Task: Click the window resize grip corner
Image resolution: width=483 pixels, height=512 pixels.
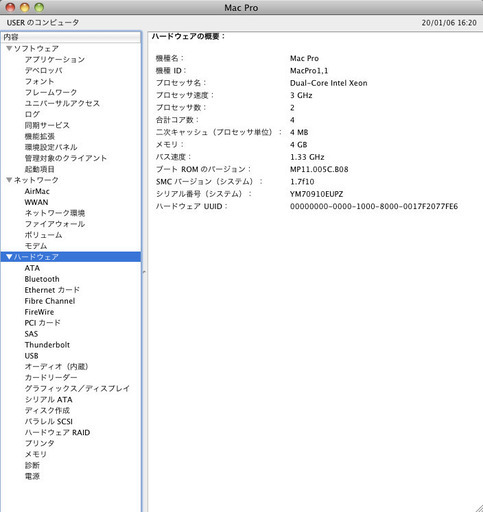Action: (x=479, y=508)
